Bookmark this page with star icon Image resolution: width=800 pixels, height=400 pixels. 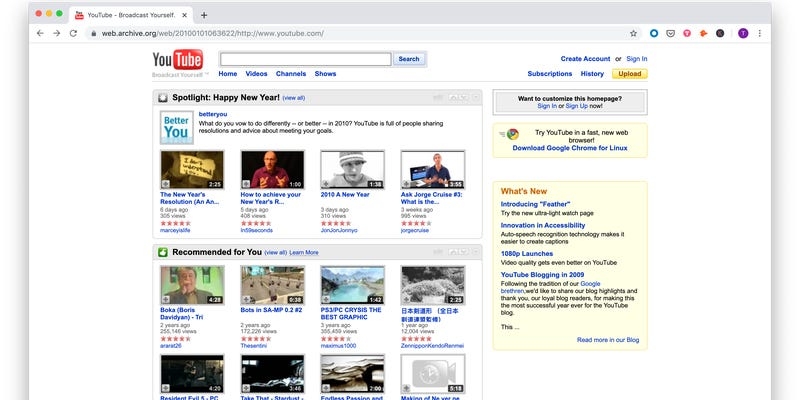[633, 33]
